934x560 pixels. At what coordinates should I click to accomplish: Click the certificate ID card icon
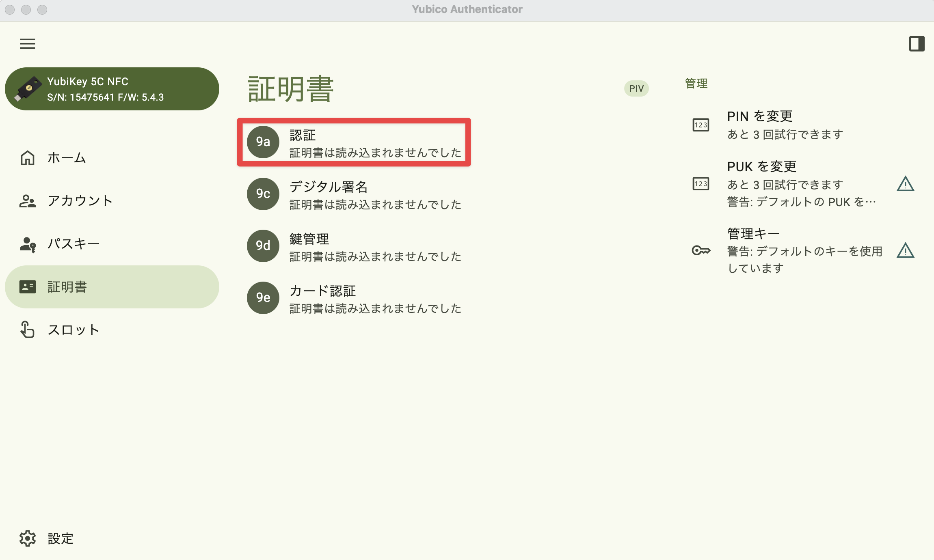(x=28, y=287)
